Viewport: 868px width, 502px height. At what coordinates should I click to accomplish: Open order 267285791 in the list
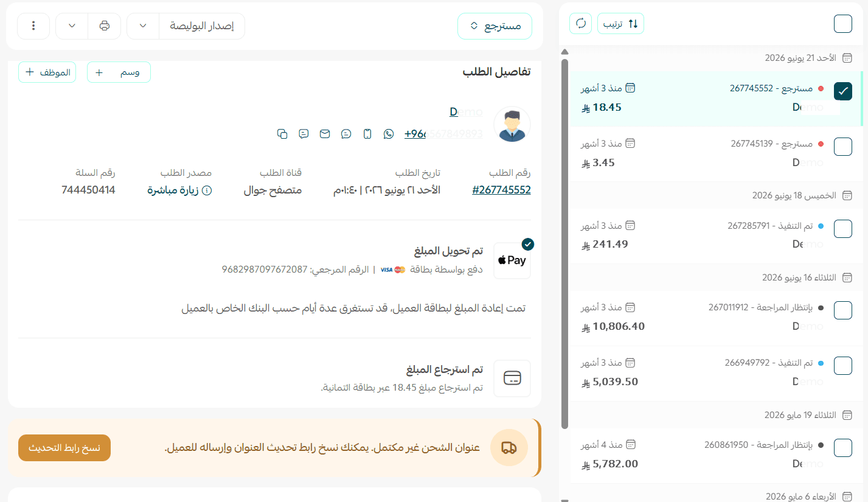tap(715, 236)
